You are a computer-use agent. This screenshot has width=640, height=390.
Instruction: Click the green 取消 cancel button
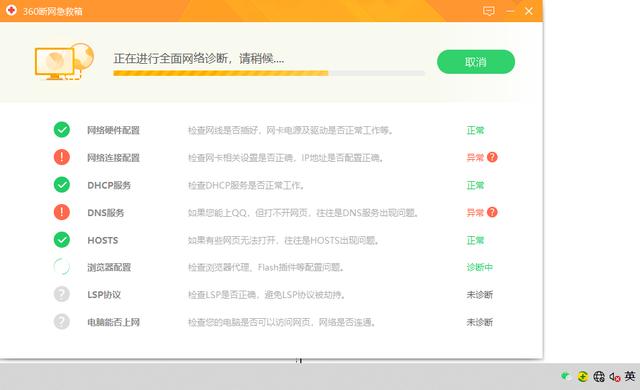tap(476, 62)
